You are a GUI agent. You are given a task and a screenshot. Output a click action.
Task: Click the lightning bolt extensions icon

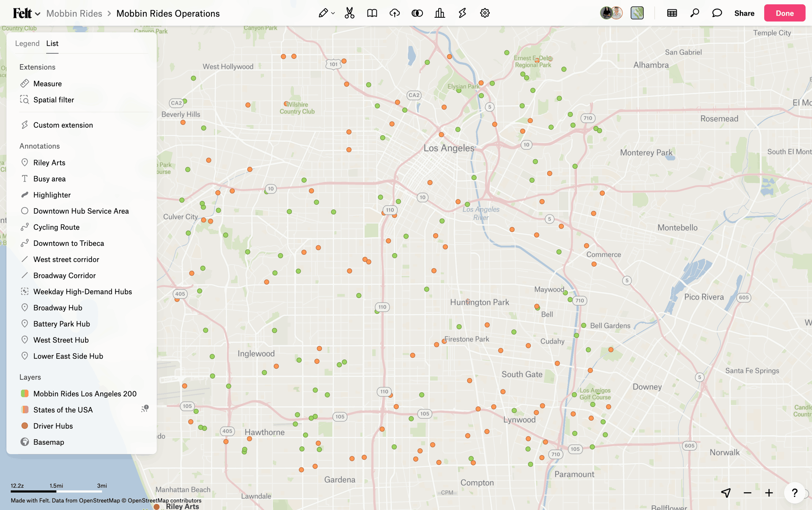(x=462, y=13)
